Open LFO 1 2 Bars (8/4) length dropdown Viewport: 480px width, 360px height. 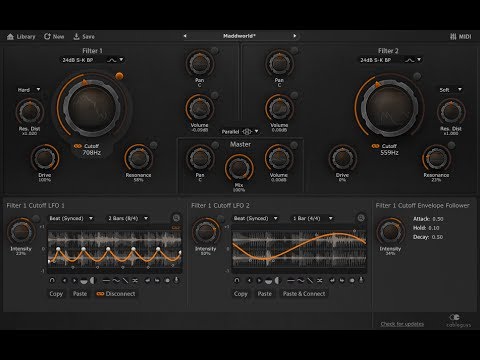(128, 218)
